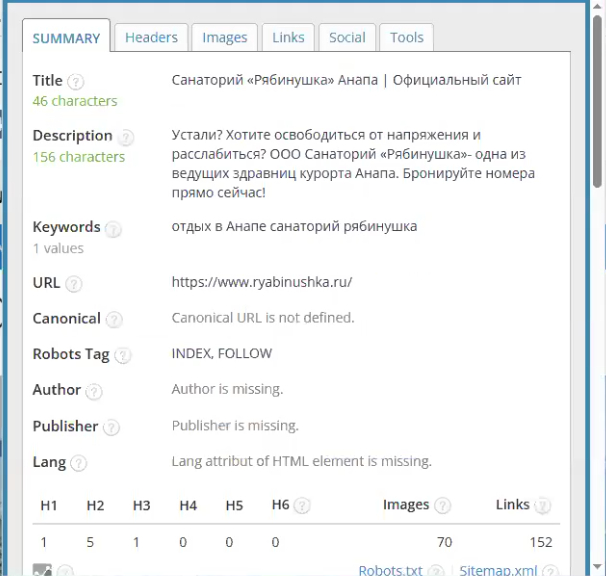Click the 'Author is missing.' text

(227, 389)
